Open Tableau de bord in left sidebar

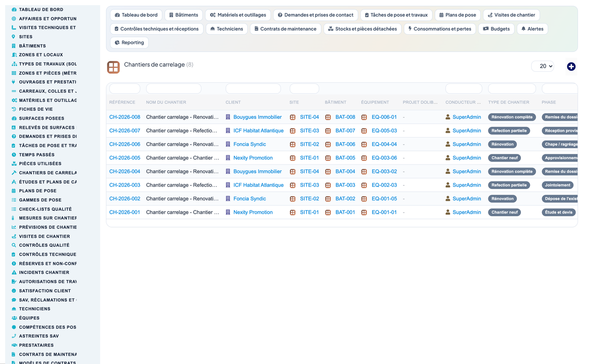pyautogui.click(x=41, y=9)
